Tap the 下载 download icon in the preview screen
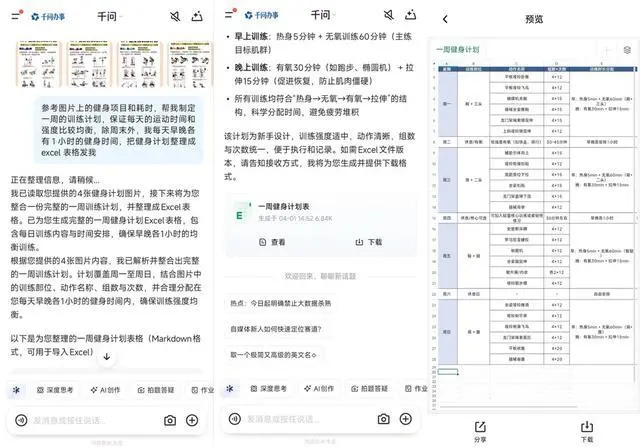The image size is (640, 447). 587,432
